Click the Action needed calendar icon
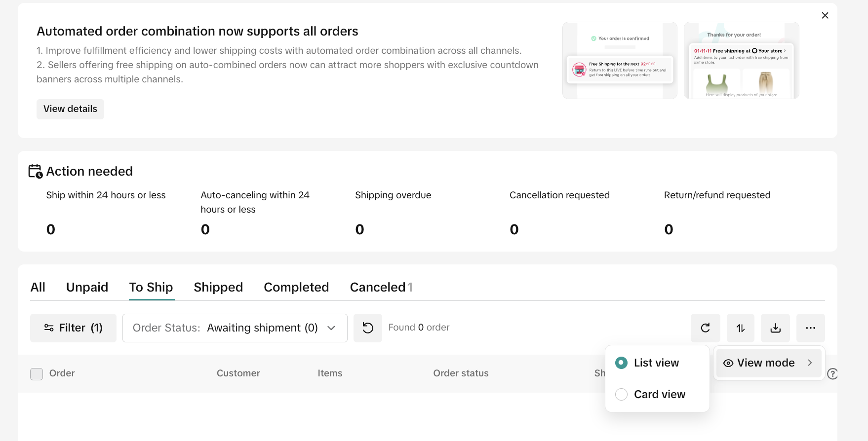868x441 pixels. click(35, 171)
